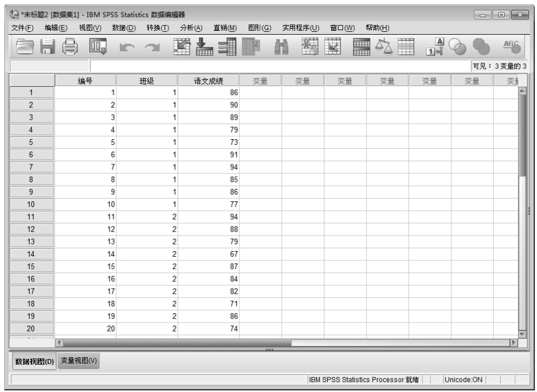Click 语文成绩 cell with 86 in row 1
Screen dimensions: 537x392
pos(209,92)
